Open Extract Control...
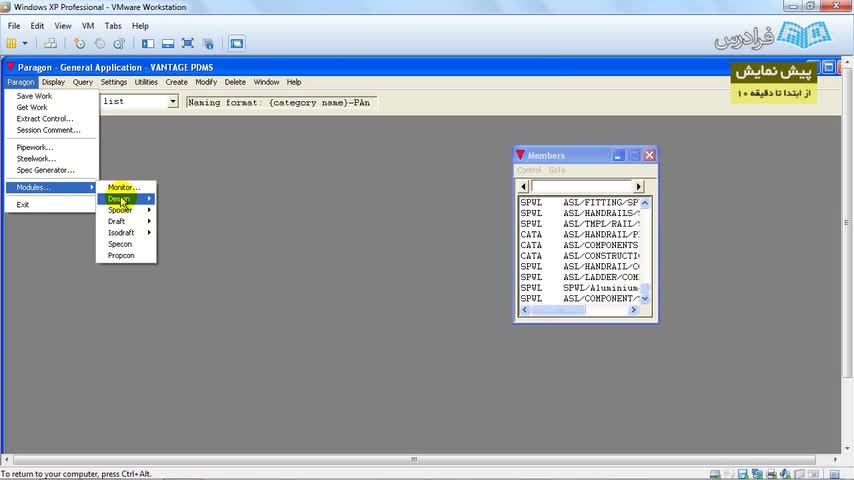The height and width of the screenshot is (480, 854). coord(52,119)
